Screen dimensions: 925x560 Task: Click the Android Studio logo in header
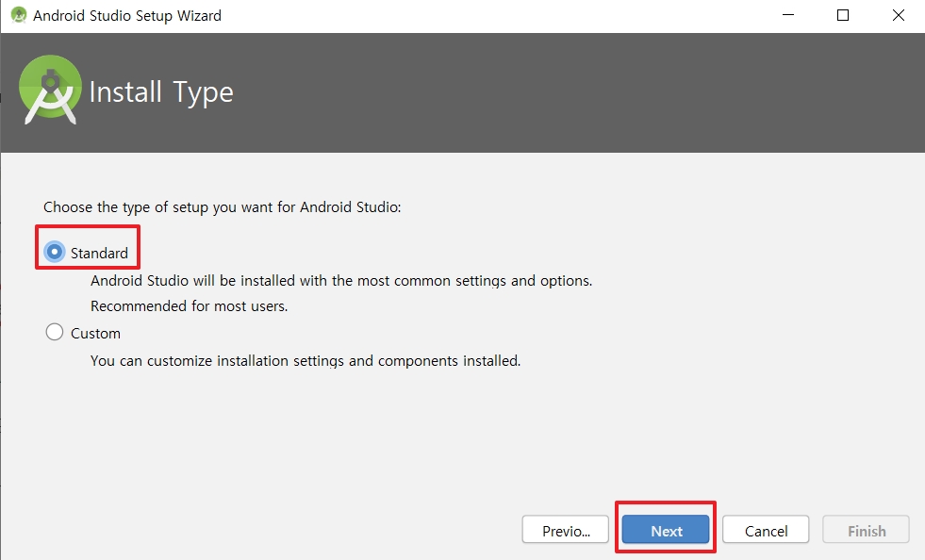pos(50,90)
